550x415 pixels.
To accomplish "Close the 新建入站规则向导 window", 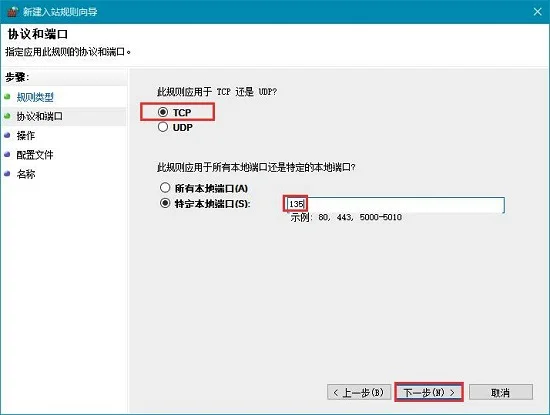I will click(x=537, y=12).
